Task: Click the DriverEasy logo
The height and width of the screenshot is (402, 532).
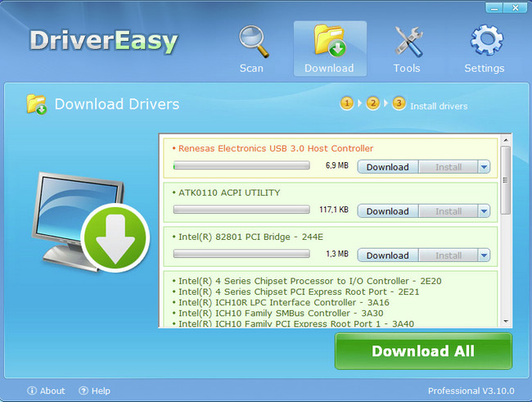Action: (x=104, y=42)
